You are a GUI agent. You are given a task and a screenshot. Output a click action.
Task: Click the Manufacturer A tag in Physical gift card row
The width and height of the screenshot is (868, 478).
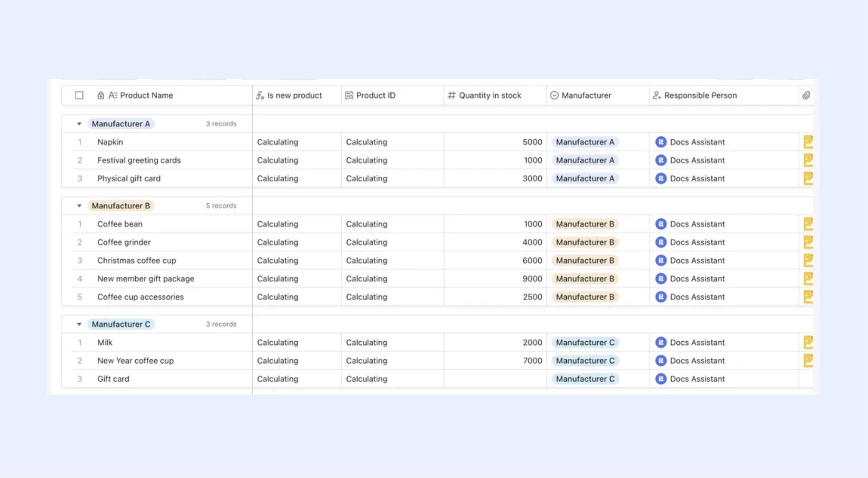[585, 178]
